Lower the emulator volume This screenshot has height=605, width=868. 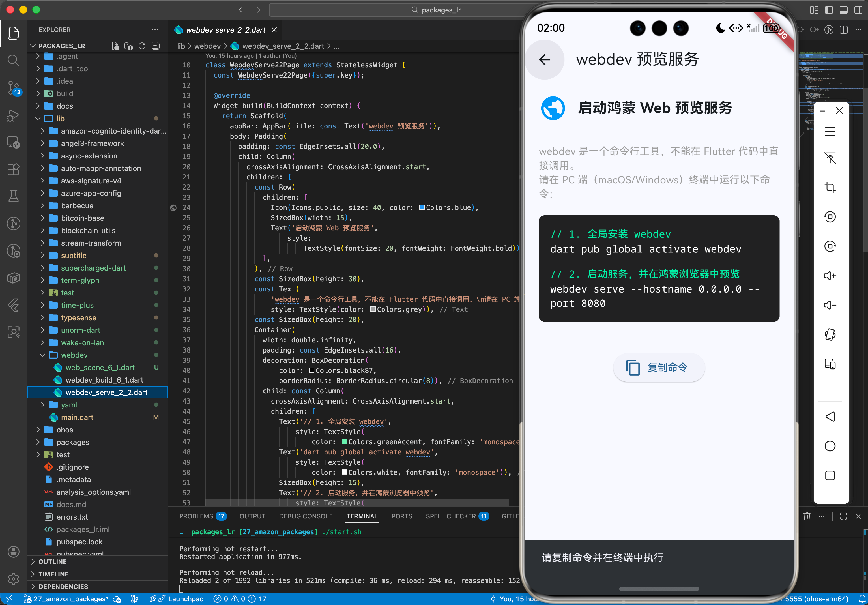click(x=830, y=305)
